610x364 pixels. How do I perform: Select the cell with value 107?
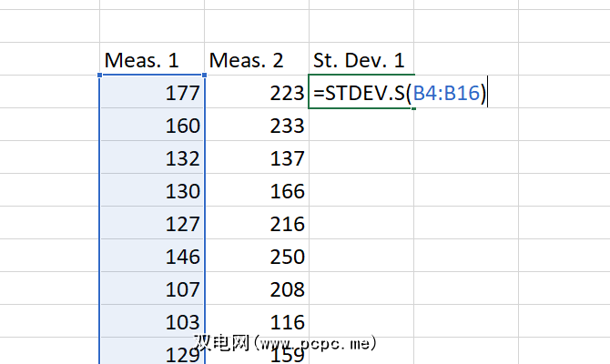coord(152,289)
